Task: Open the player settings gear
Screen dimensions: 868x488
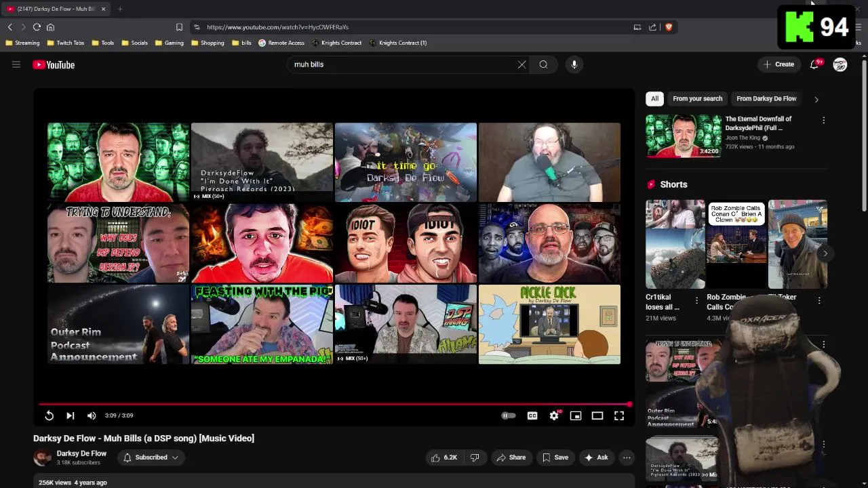Action: click(x=554, y=415)
